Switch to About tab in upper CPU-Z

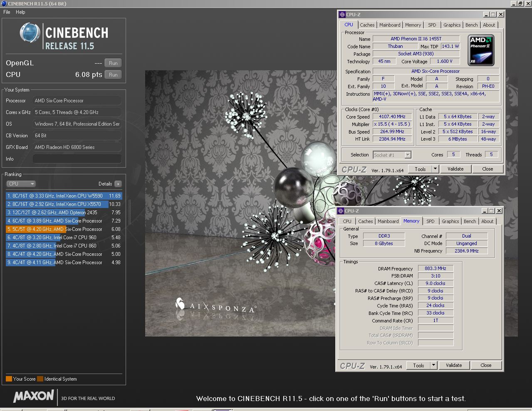[x=489, y=25]
